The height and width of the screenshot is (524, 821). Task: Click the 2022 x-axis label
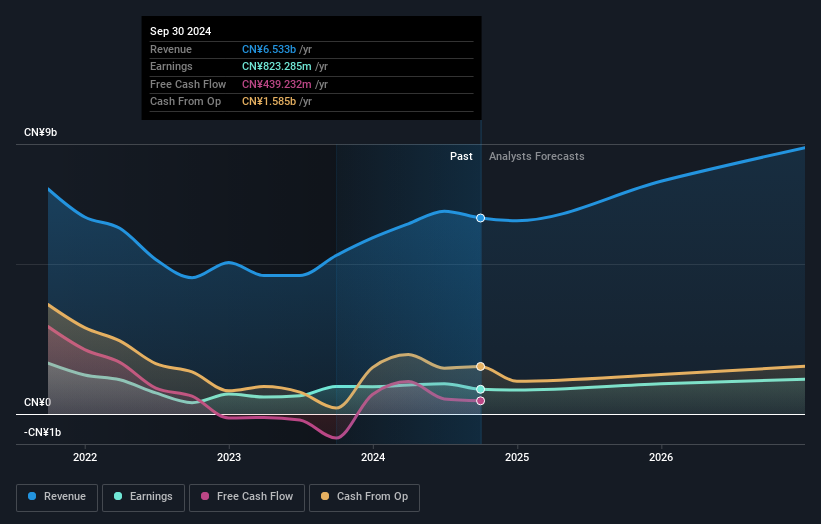click(85, 457)
